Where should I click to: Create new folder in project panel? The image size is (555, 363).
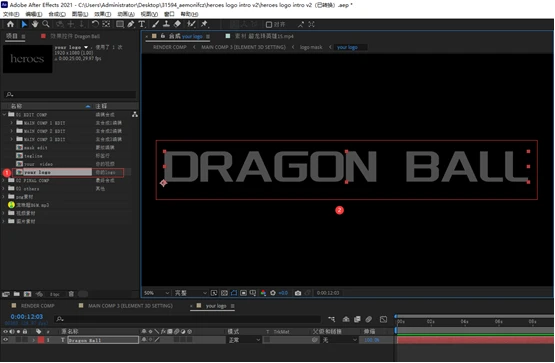tap(17, 294)
